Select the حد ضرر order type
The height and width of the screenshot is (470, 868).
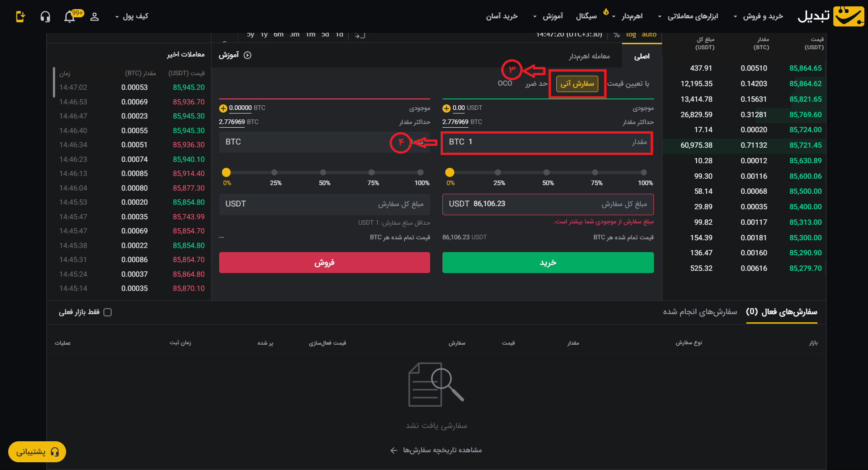point(536,84)
